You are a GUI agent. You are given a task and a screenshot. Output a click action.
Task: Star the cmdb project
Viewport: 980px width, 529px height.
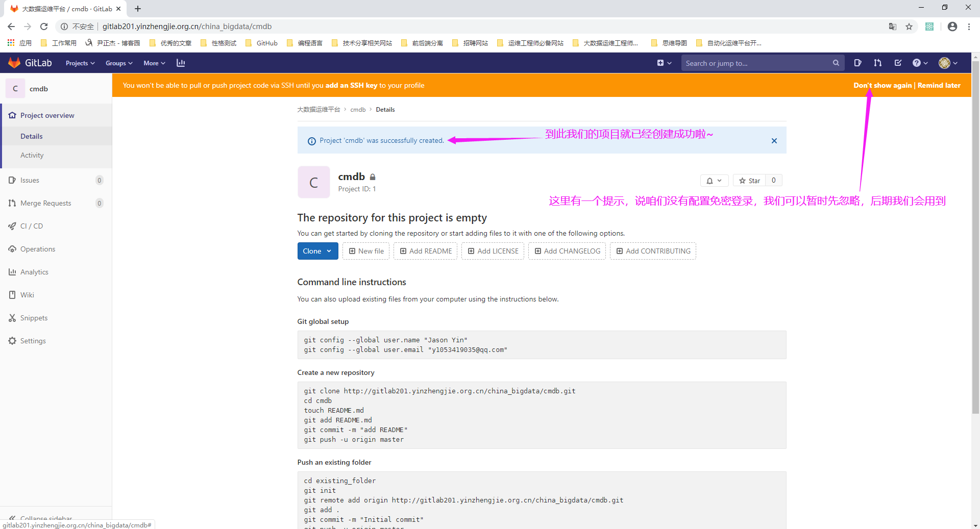(x=749, y=181)
